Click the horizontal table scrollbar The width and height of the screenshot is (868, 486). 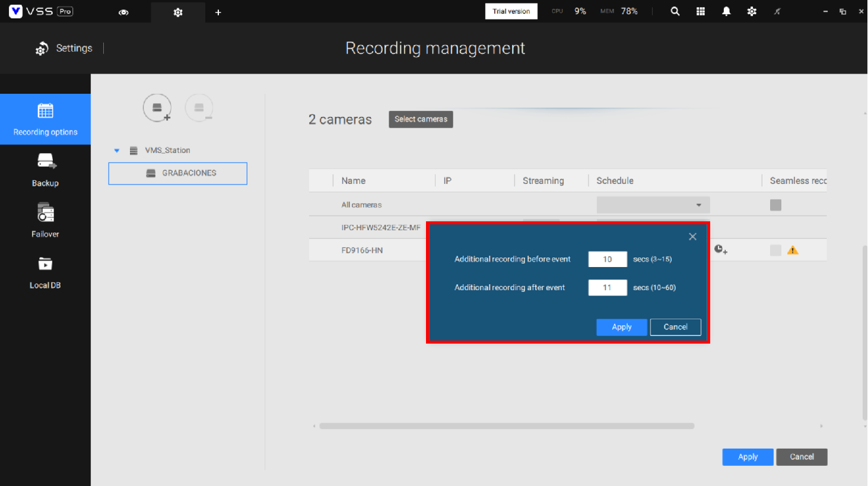click(x=507, y=426)
